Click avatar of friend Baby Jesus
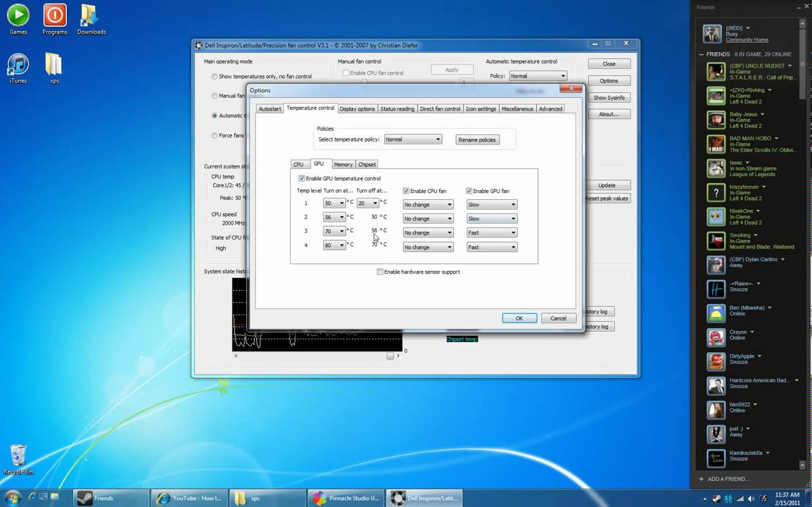 pyautogui.click(x=716, y=120)
